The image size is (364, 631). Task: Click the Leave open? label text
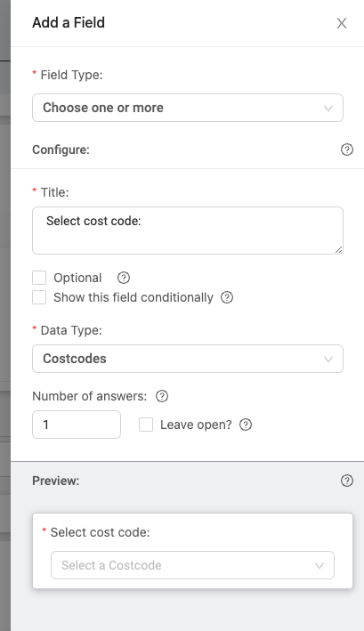196,425
